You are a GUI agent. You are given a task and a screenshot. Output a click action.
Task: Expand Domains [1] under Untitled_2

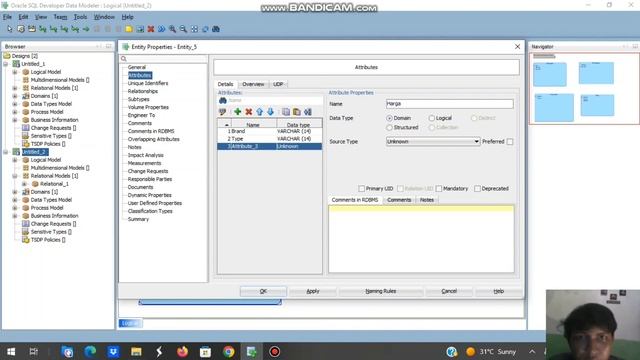pyautogui.click(x=15, y=192)
